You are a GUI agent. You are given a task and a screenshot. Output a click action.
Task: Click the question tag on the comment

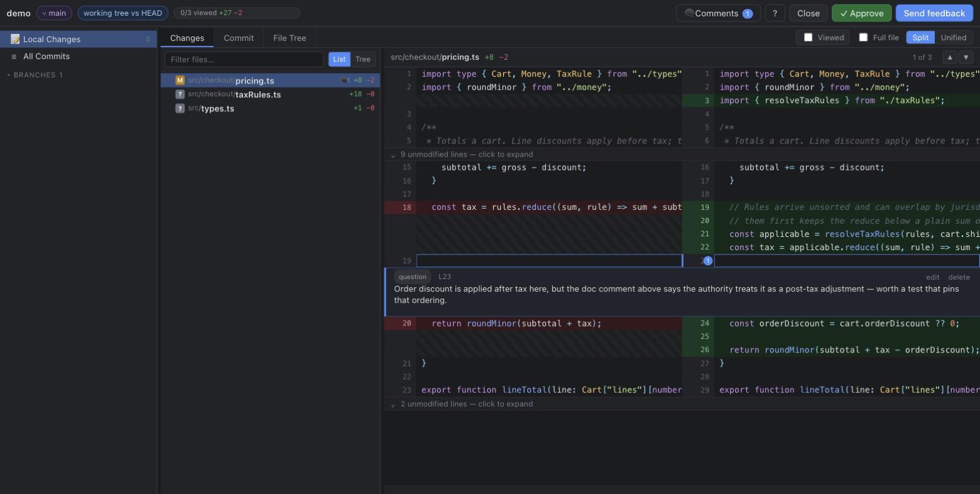pos(412,277)
